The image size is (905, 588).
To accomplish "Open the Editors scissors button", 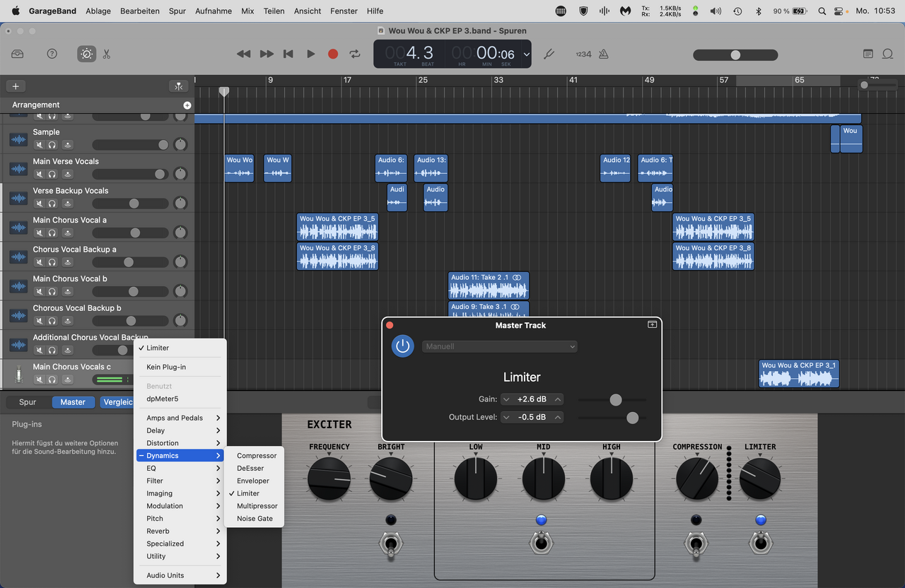I will coord(107,54).
